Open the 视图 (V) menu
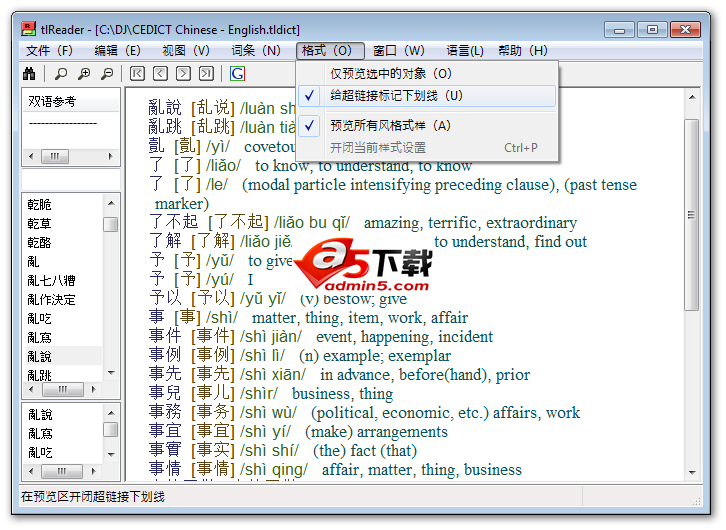Screen dimensions: 726x530 186,50
